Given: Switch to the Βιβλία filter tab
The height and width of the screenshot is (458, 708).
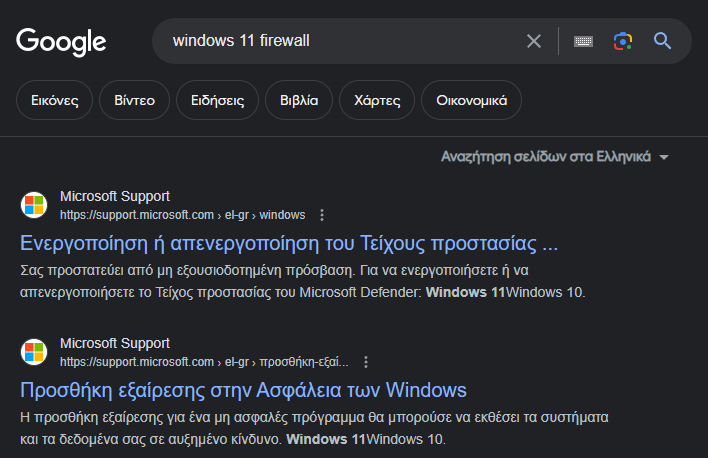Looking at the screenshot, I should click(x=299, y=100).
